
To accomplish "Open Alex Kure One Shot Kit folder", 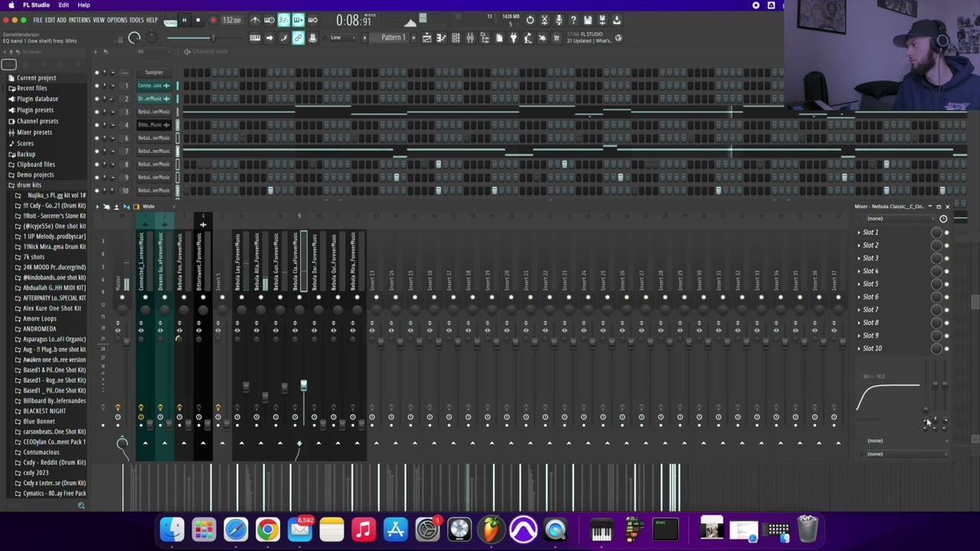I will point(51,308).
